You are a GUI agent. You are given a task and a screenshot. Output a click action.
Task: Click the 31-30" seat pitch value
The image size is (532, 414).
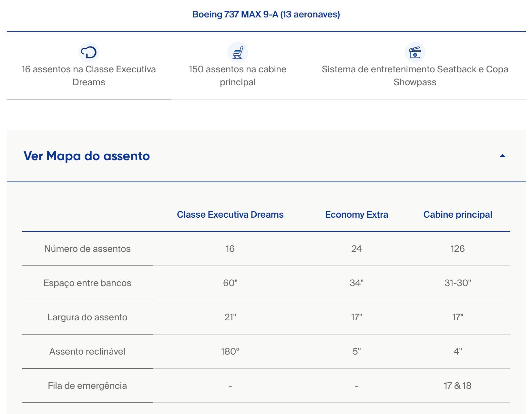[458, 283]
